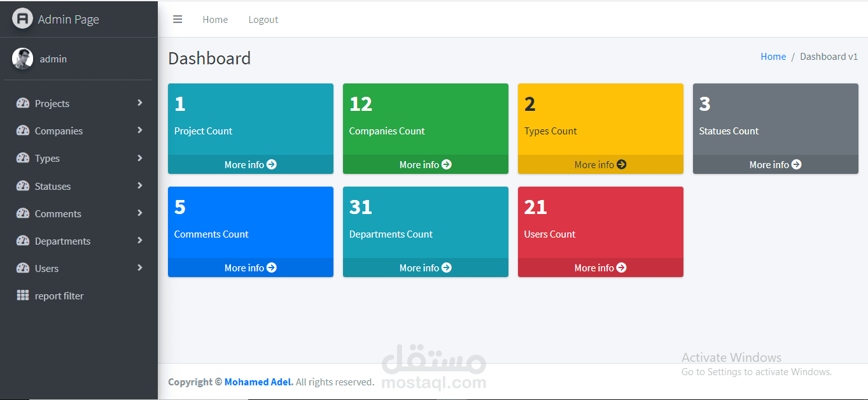868x400 pixels.
Task: Expand the Departments menu chevron
Action: (x=140, y=240)
